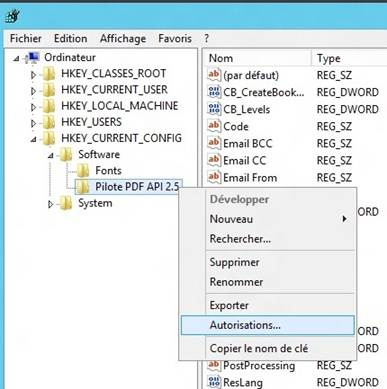
Task: Click the HKEY_CURRENT_CONFIG folder icon
Action: pos(49,139)
